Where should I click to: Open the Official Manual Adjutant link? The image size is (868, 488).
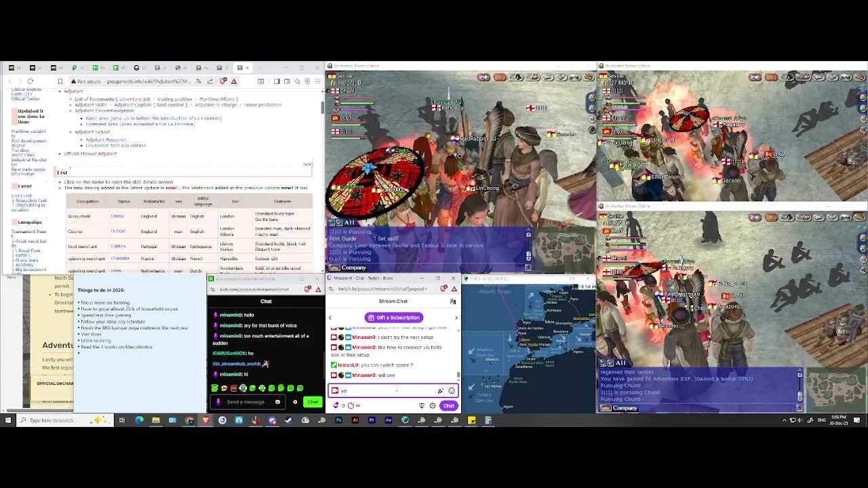tap(90, 153)
